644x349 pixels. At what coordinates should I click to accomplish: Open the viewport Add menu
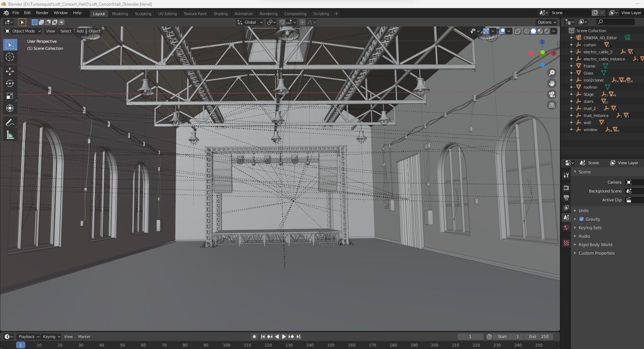pyautogui.click(x=80, y=31)
